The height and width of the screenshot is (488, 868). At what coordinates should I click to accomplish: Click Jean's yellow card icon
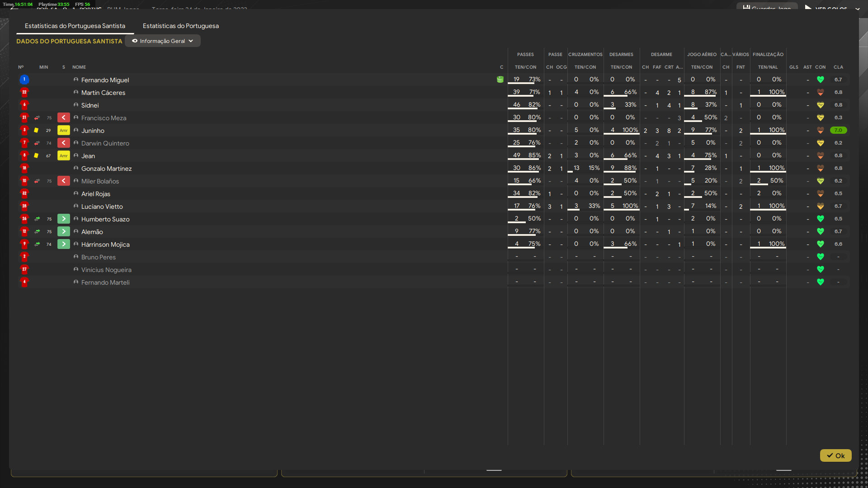pos(36,155)
